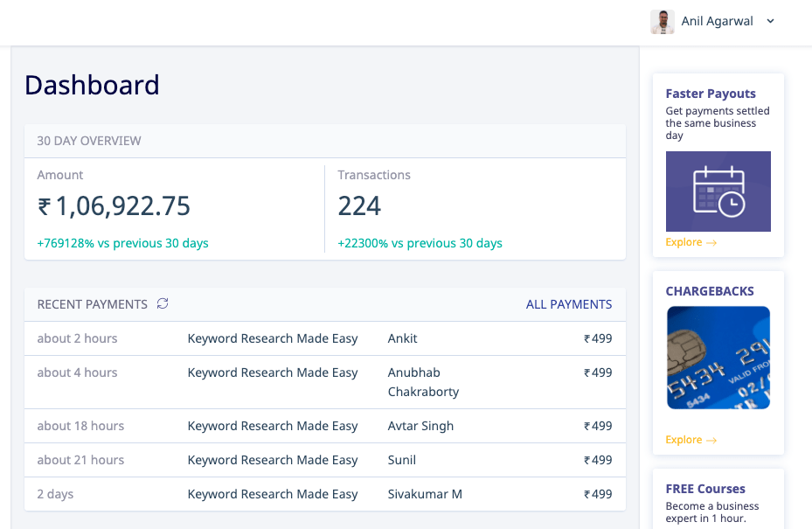Click the Chargebacks credit card image
The width and height of the screenshot is (812, 529).
[x=718, y=358]
